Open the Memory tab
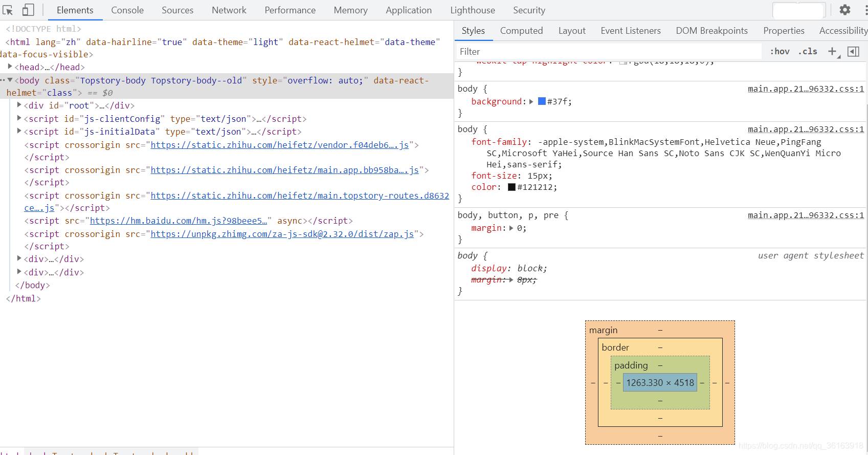Image resolution: width=868 pixels, height=455 pixels. (x=350, y=10)
